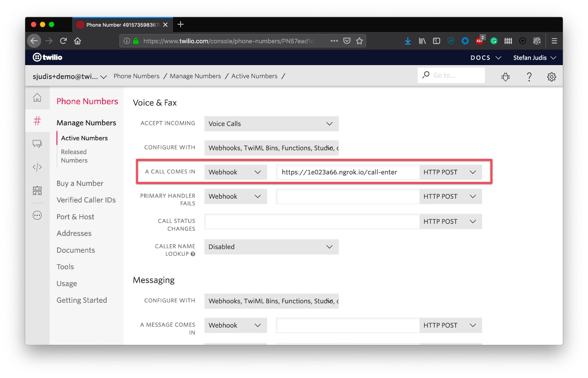
Task: Open Messaging Configure With dropdown
Action: pos(271,301)
